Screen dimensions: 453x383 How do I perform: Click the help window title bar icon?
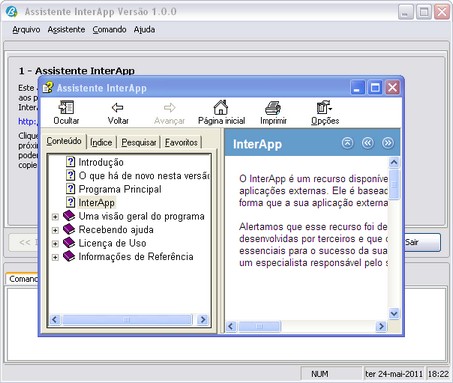[x=47, y=87]
